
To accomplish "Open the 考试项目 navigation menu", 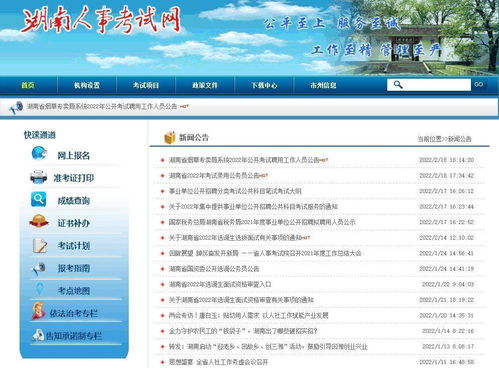I will point(146,85).
